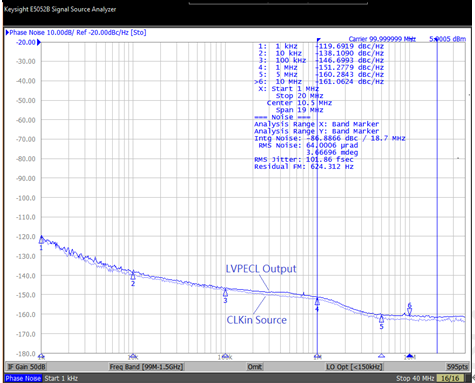Image resolution: width=475 pixels, height=383 pixels.
Task: Click the Phase Noise trace title text
Action: (78, 32)
